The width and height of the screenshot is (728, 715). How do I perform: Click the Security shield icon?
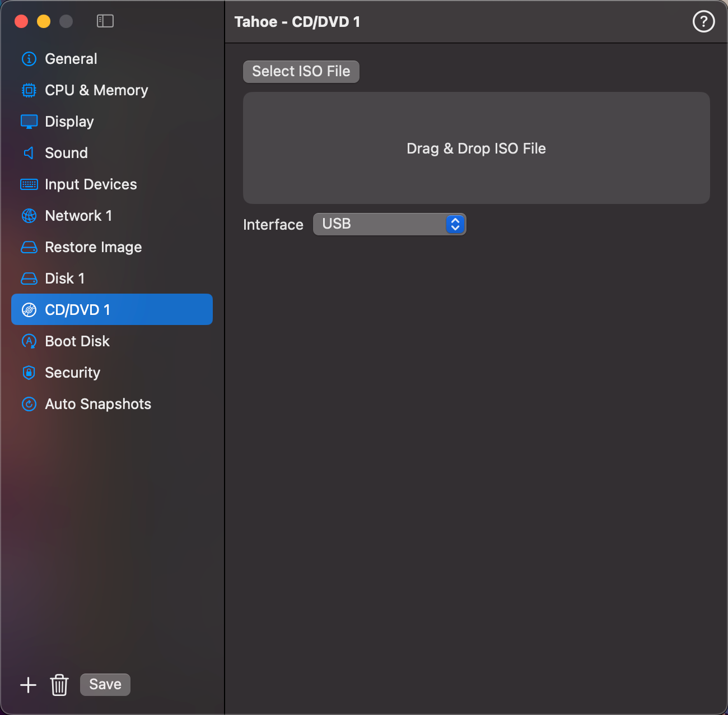[x=29, y=373]
